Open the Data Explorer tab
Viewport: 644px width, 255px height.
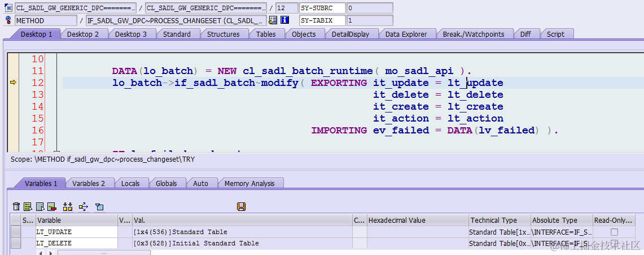click(x=406, y=34)
